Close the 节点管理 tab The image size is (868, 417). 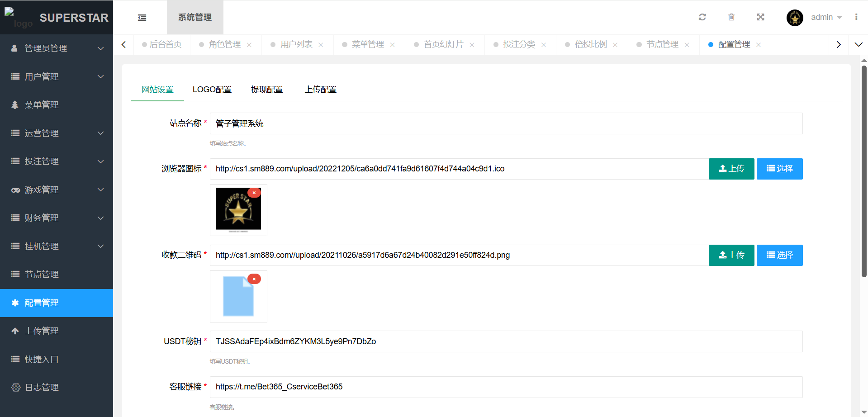click(687, 45)
